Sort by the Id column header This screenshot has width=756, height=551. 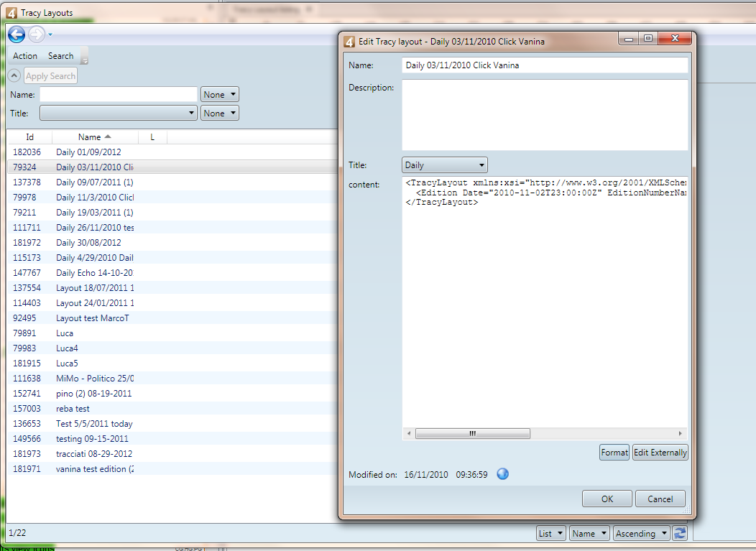pyautogui.click(x=30, y=137)
